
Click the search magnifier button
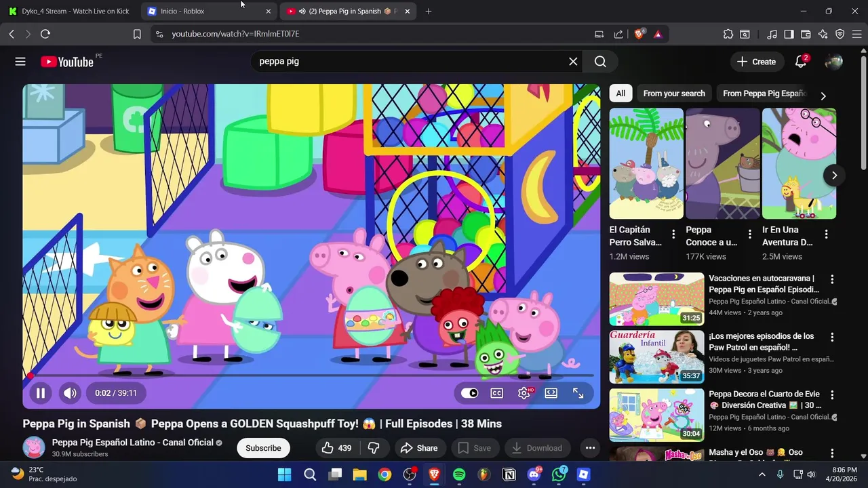[600, 62]
